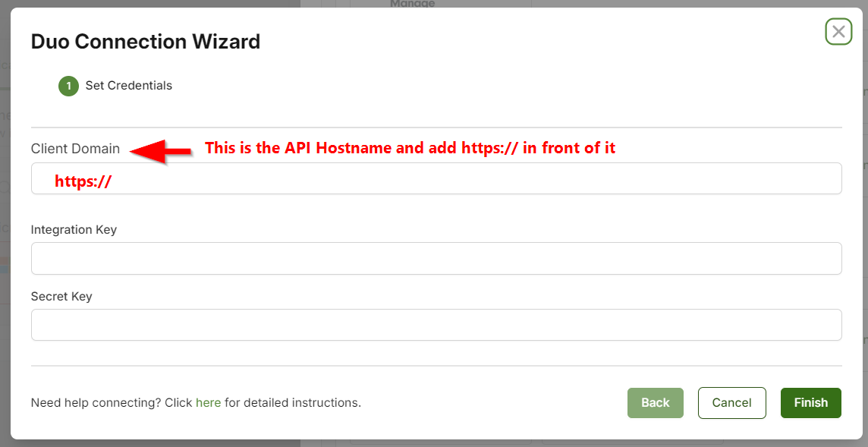Click the red https:// text in field
This screenshot has height=447, width=868.
83,181
